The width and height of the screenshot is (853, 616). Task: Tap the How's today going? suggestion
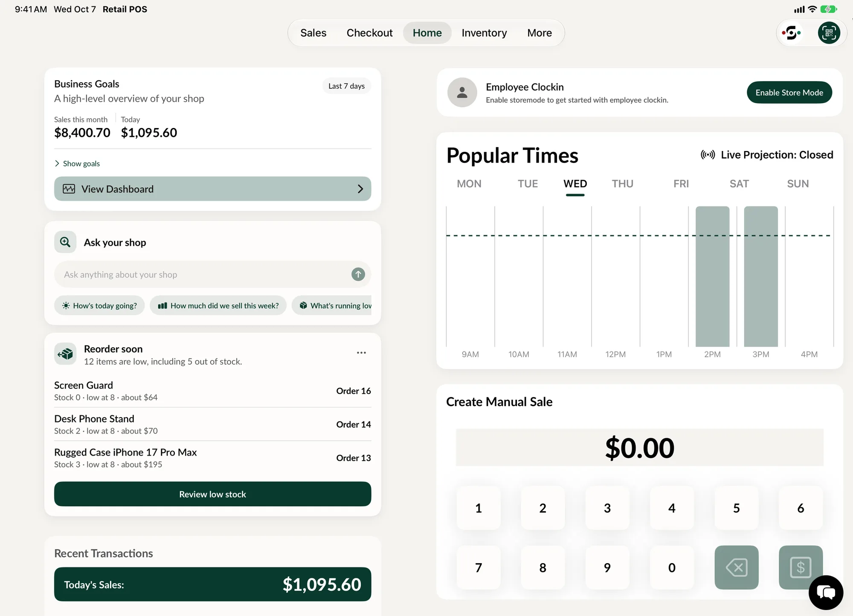99,305
